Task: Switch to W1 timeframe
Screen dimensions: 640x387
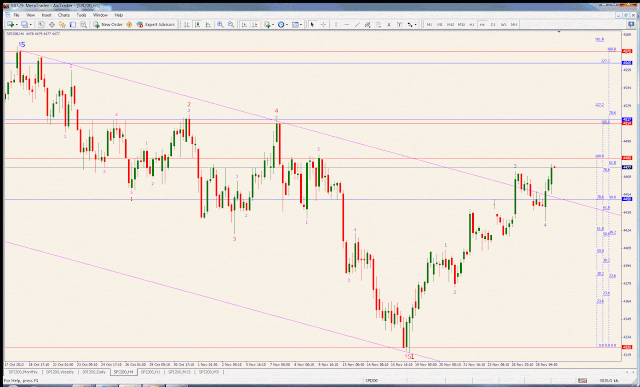Action: [x=504, y=24]
